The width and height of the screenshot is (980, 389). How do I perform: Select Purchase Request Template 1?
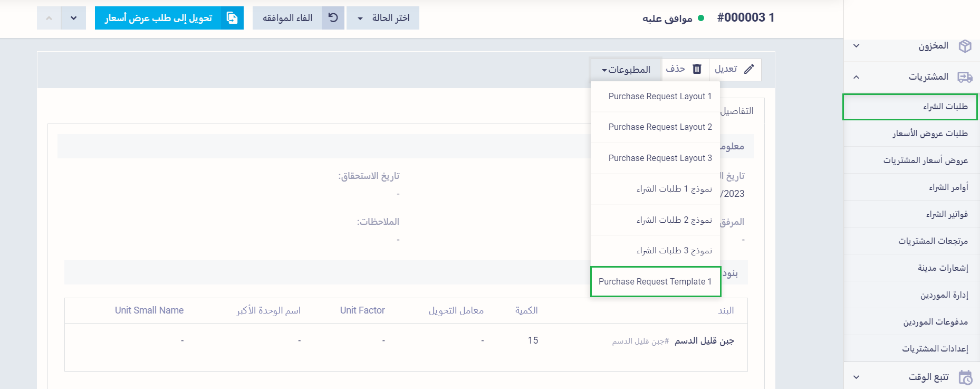coord(655,282)
